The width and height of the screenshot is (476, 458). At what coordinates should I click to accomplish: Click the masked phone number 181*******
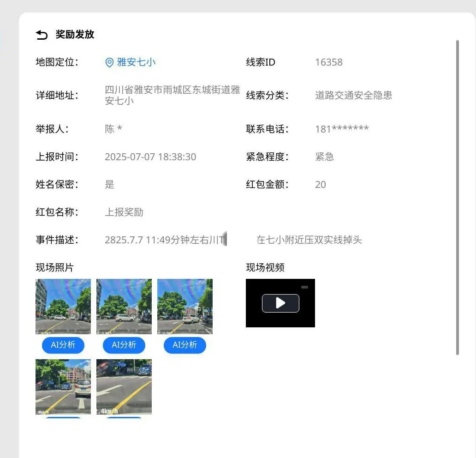click(x=341, y=129)
